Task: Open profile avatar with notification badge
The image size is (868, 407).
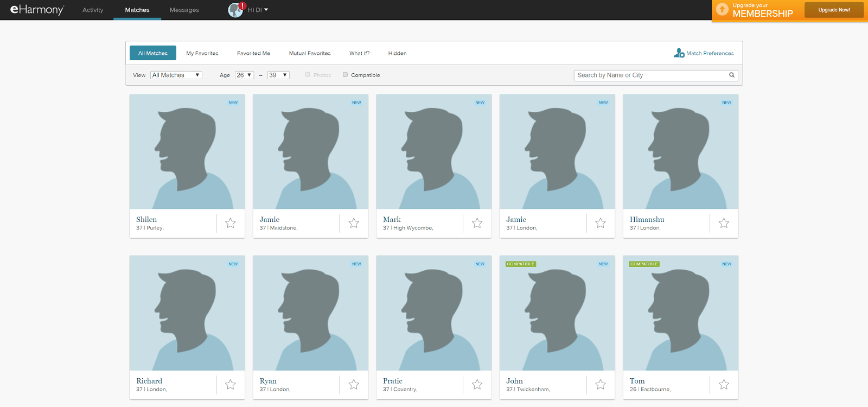Action: [236, 10]
